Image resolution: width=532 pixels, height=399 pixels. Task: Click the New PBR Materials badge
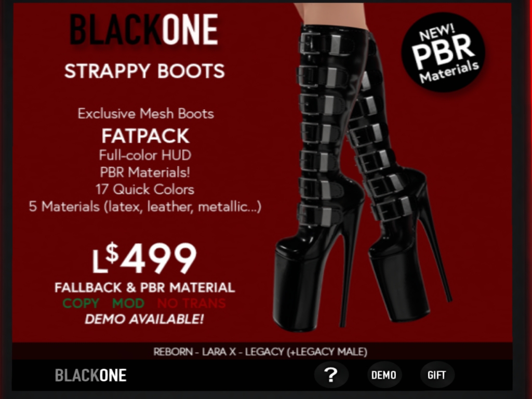tap(443, 52)
